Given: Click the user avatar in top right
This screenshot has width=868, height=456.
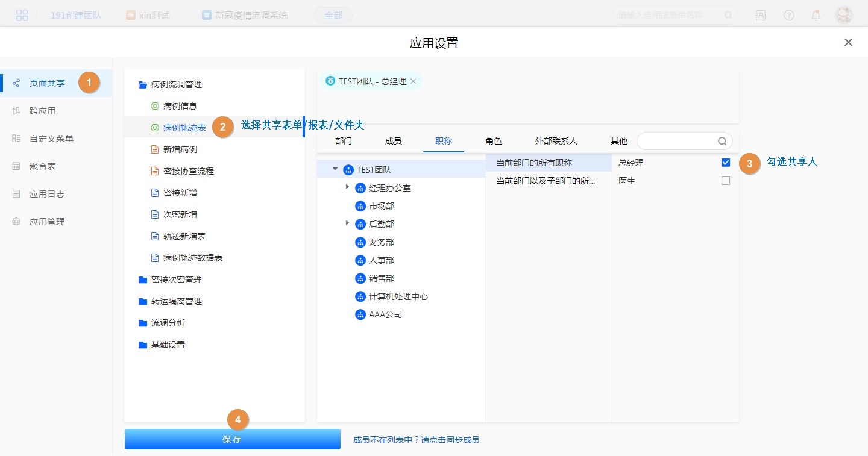Looking at the screenshot, I should [843, 16].
